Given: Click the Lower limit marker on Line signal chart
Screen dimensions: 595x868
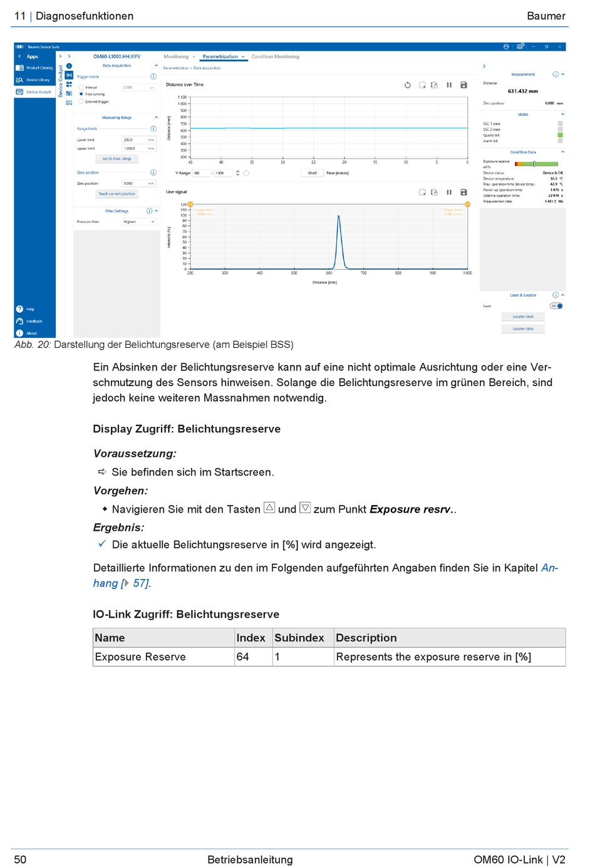Looking at the screenshot, I should (x=190, y=205).
